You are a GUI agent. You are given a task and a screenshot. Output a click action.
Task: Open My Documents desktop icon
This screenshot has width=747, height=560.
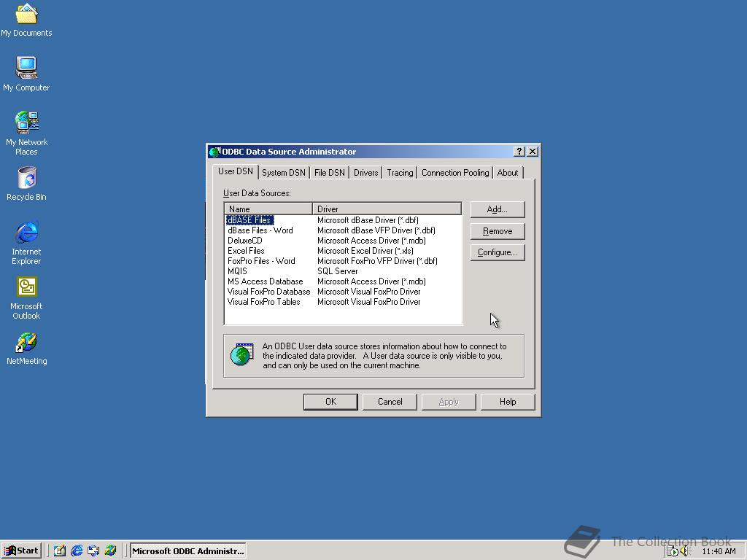[x=26, y=20]
